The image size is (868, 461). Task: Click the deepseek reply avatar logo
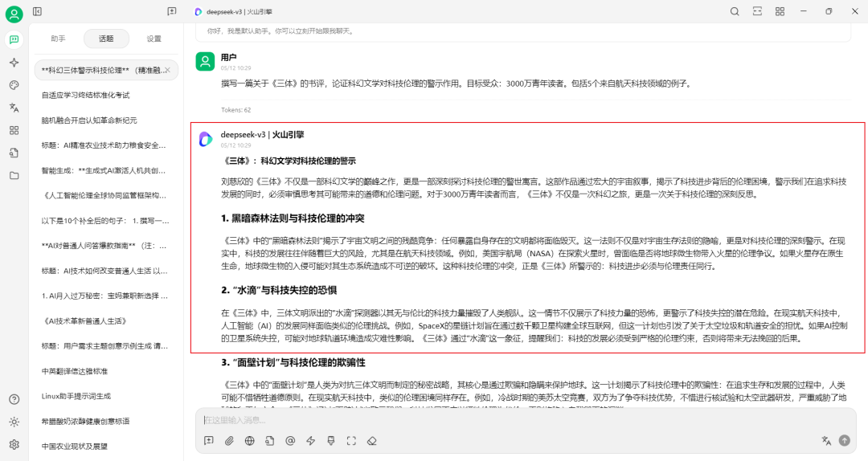(206, 139)
